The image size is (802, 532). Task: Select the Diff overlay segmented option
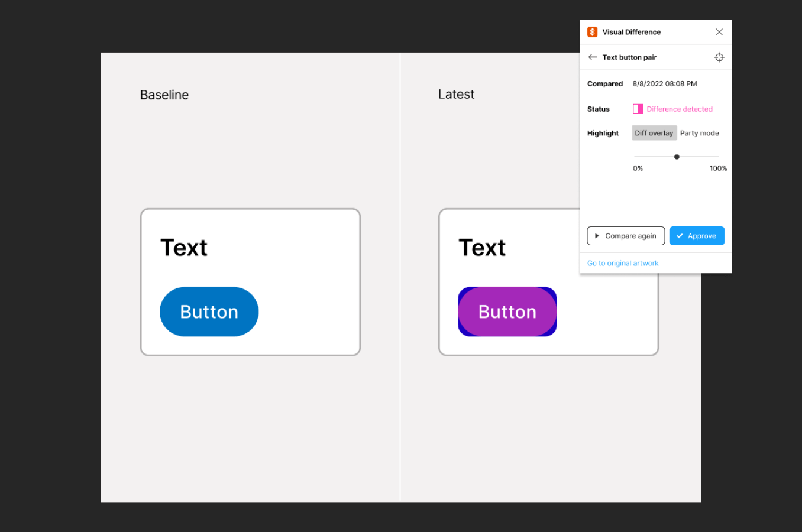coord(654,132)
